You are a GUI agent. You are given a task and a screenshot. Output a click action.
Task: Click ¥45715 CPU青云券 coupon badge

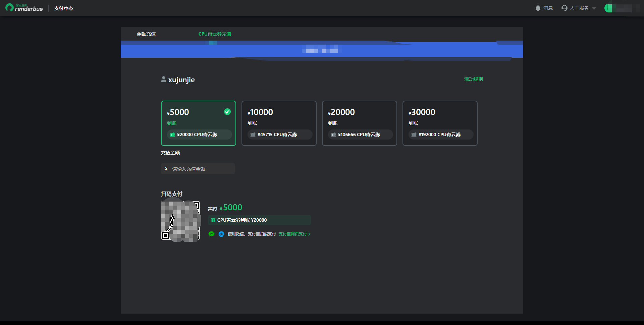pos(280,134)
